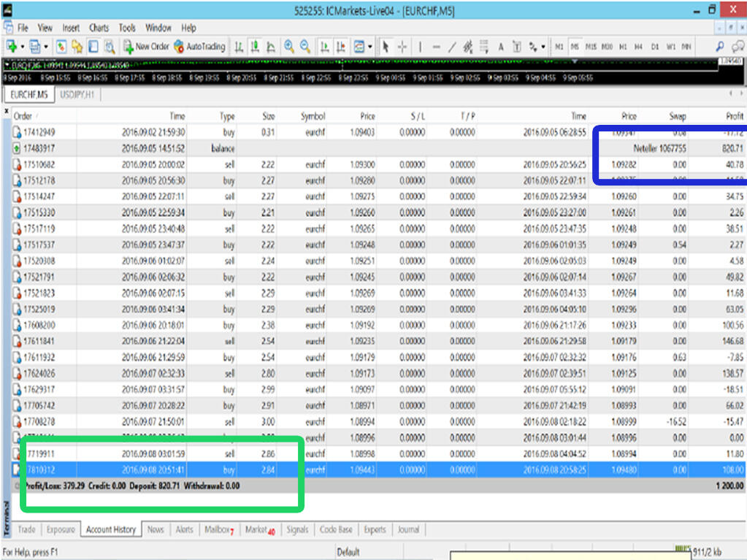Open the Exposure terminal tab
The image size is (747, 560).
(61, 529)
